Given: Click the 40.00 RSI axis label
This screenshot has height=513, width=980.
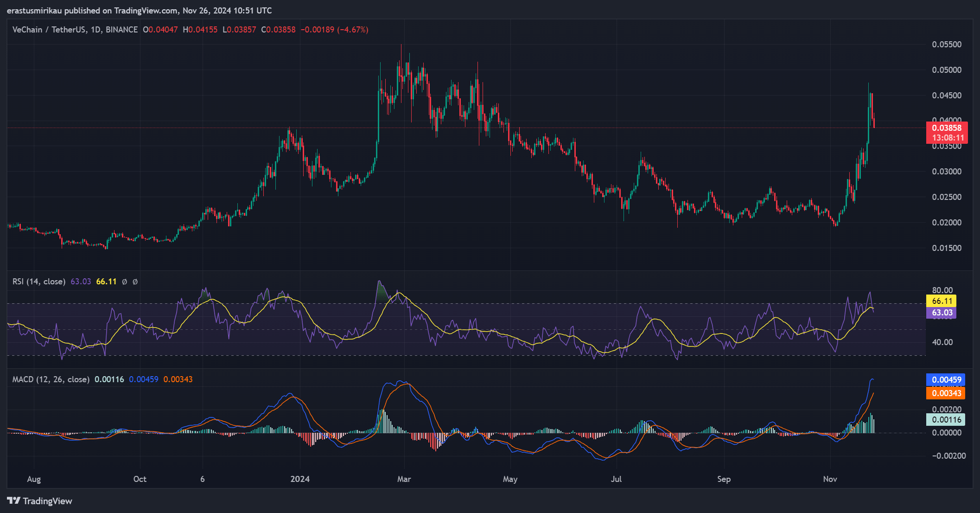Looking at the screenshot, I should pos(942,342).
